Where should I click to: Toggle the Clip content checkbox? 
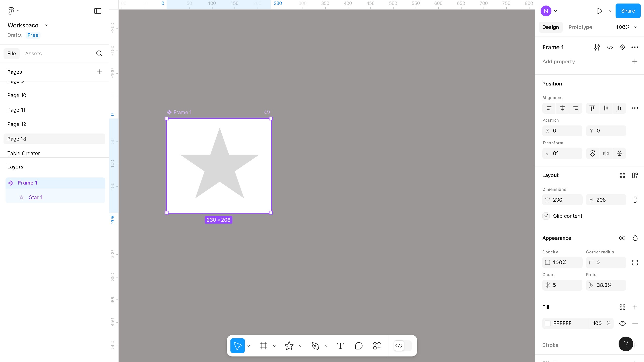tap(546, 216)
